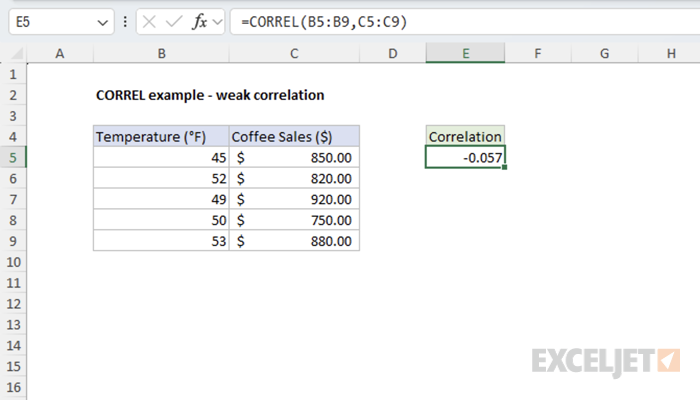Select row 4 header
700x400 pixels.
point(13,137)
